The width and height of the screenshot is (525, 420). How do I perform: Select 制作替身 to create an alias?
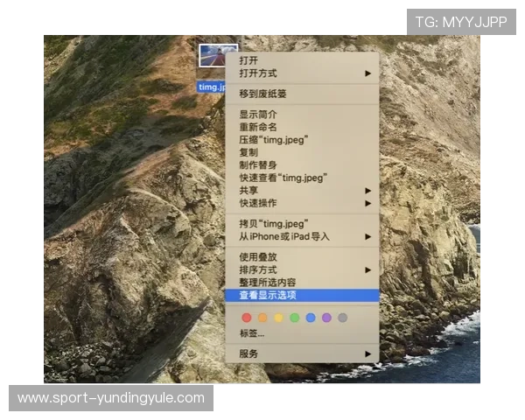click(x=302, y=165)
